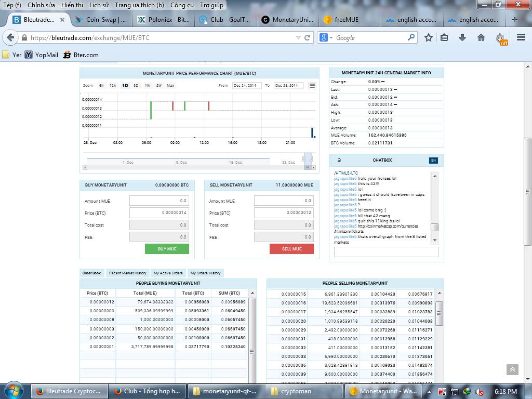The width and height of the screenshot is (532, 399).
Task: Open the Google search engine dropdown
Action: click(326, 37)
